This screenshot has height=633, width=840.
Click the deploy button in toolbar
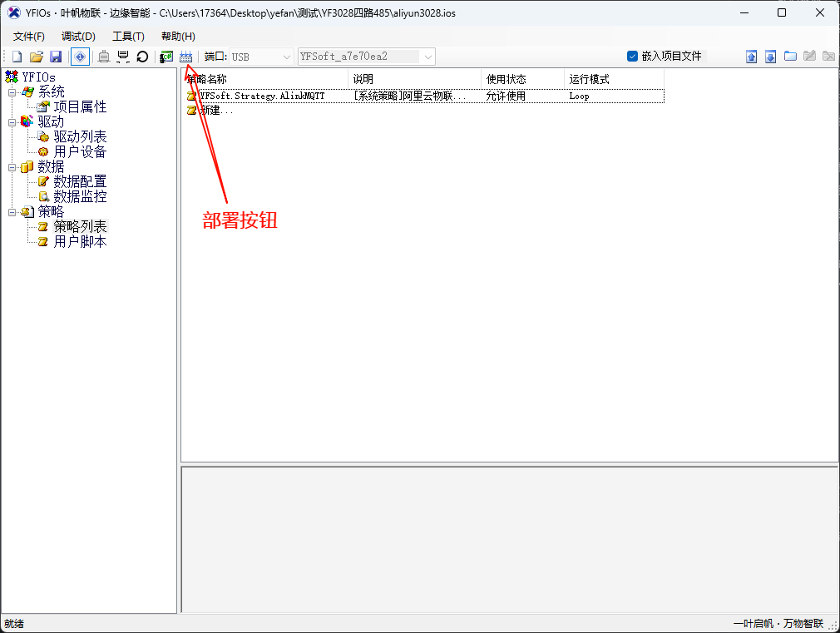(x=185, y=57)
